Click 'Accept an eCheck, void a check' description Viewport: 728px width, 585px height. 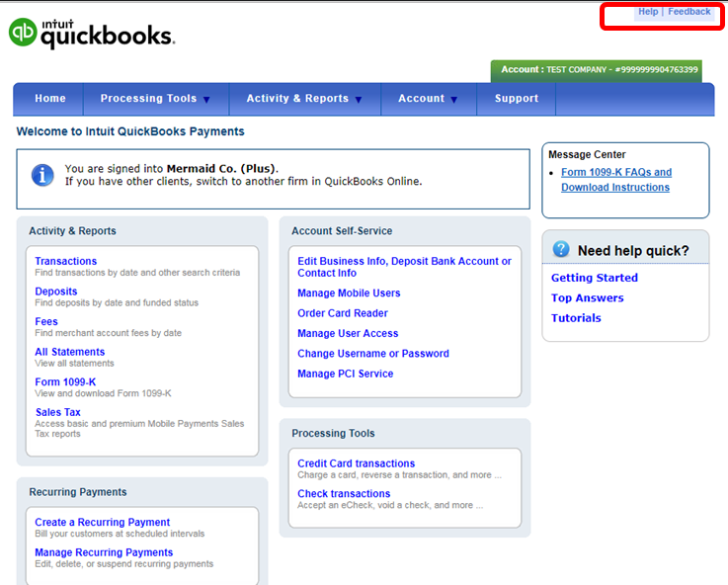point(390,505)
